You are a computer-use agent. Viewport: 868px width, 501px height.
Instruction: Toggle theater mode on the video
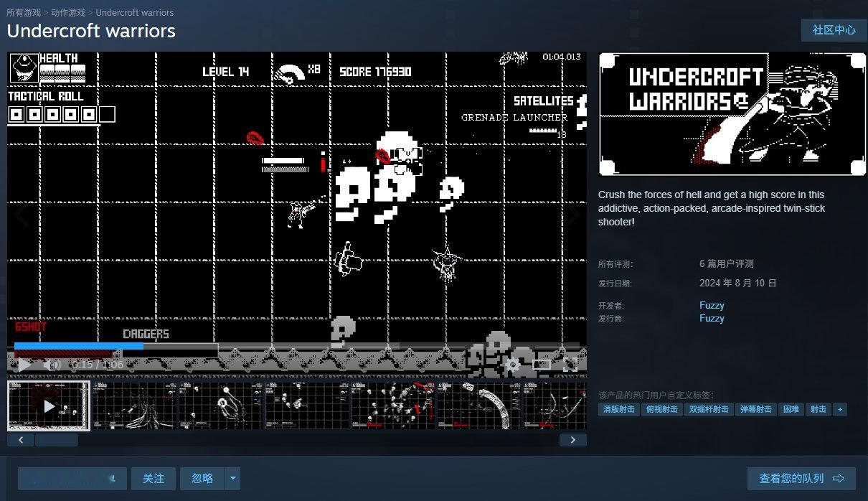[x=542, y=365]
